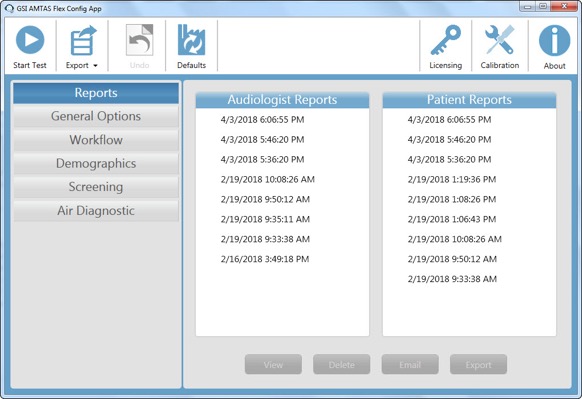Select patient report 2/19/2018 9:50:12 AM

point(452,259)
